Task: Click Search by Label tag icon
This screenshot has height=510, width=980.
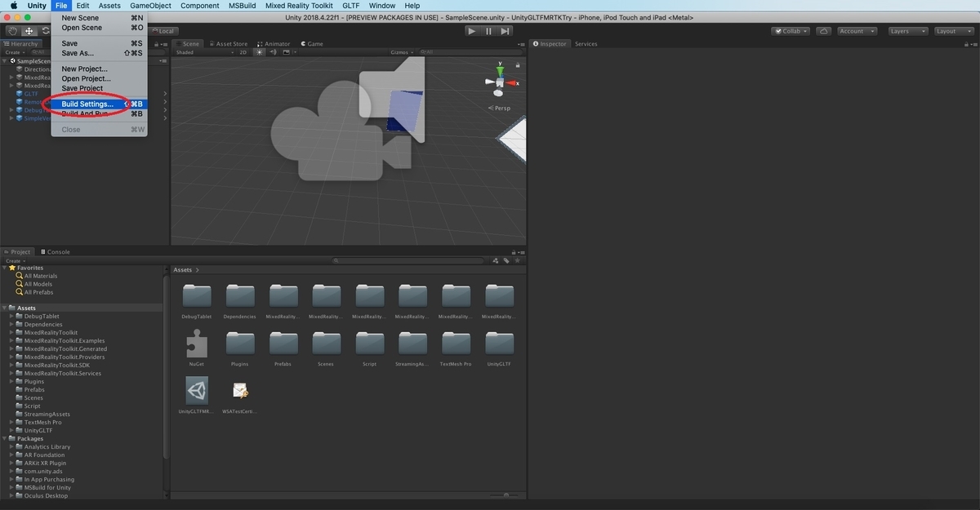Action: pyautogui.click(x=506, y=261)
